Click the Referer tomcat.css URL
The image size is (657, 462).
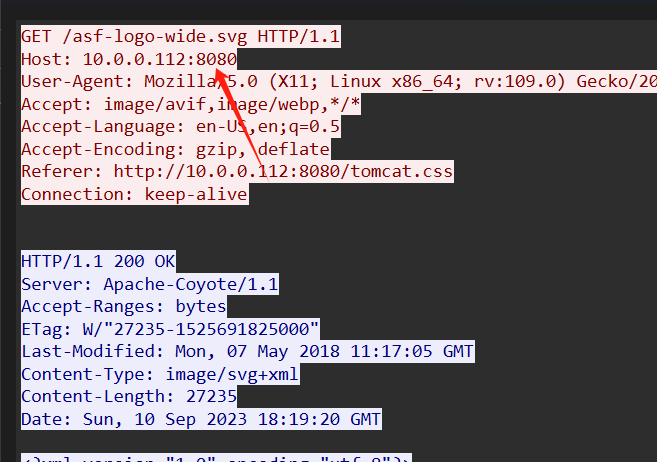click(283, 172)
